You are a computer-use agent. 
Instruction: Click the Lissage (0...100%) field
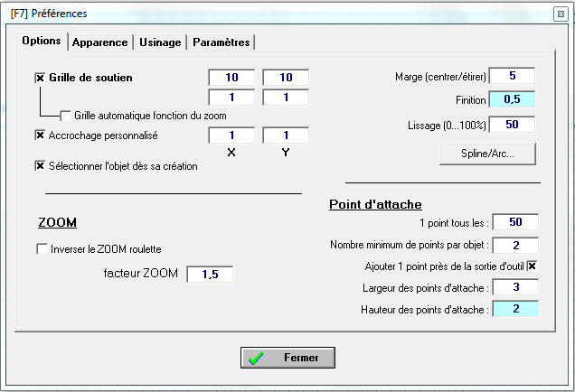point(512,124)
